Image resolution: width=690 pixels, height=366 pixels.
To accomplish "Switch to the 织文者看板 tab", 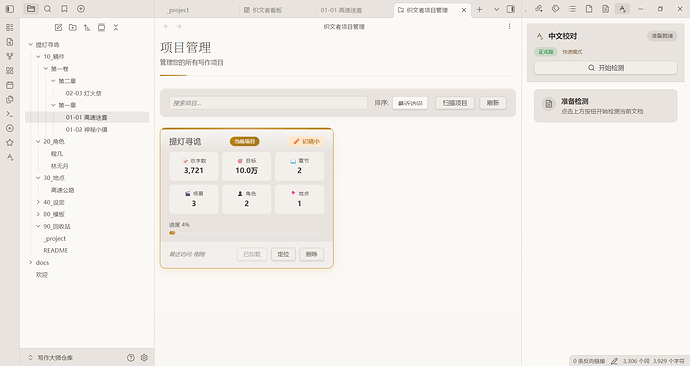I will coord(263,10).
